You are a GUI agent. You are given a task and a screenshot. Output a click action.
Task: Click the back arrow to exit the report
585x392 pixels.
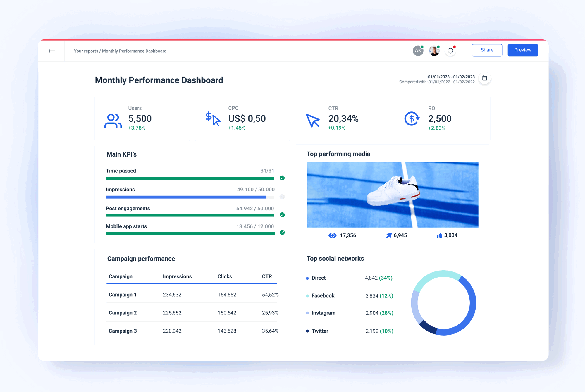click(51, 51)
